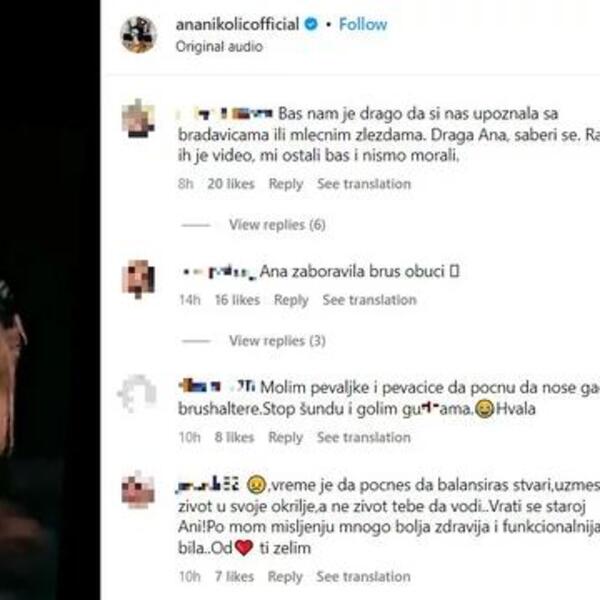600x600 pixels.
Task: Open first commenter's pixelated avatar
Action: click(x=138, y=118)
